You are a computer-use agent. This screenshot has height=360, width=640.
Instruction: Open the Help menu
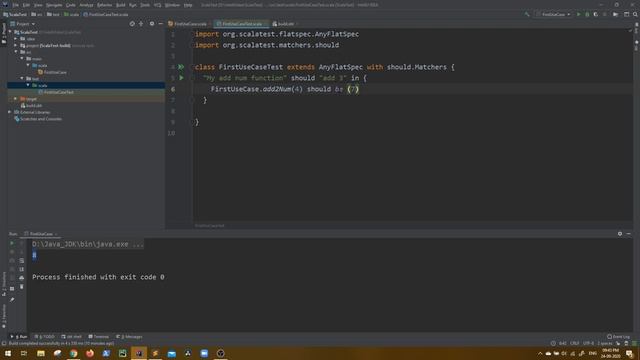point(188,5)
